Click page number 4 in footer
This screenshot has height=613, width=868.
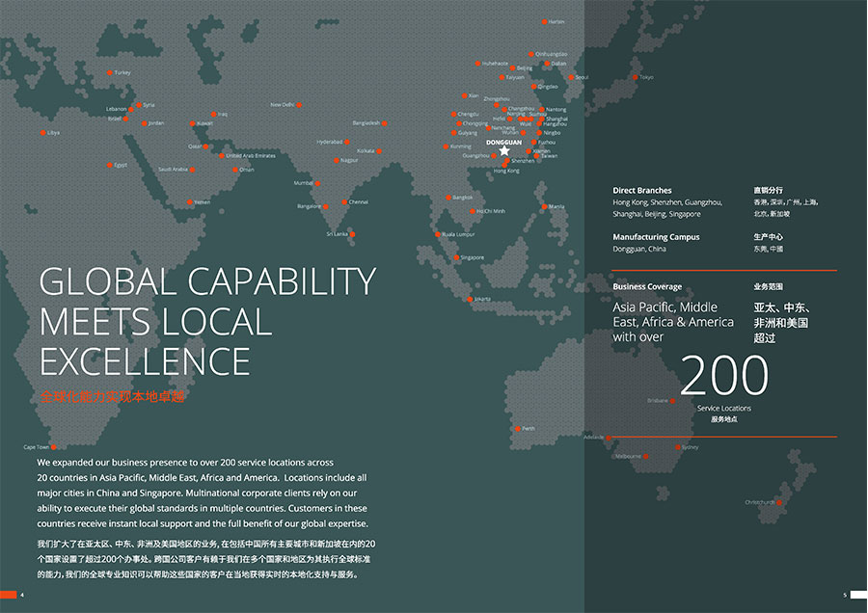tap(21, 595)
